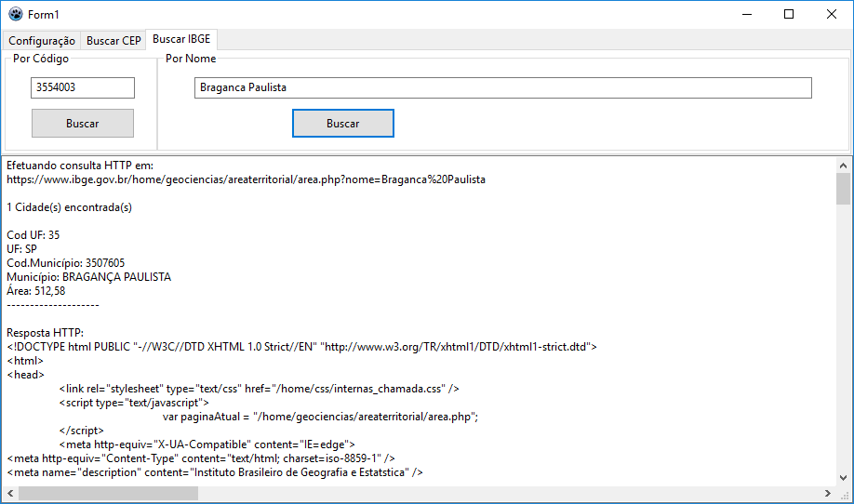Click Buscar button under Por Nome
This screenshot has height=504, width=854.
click(343, 124)
